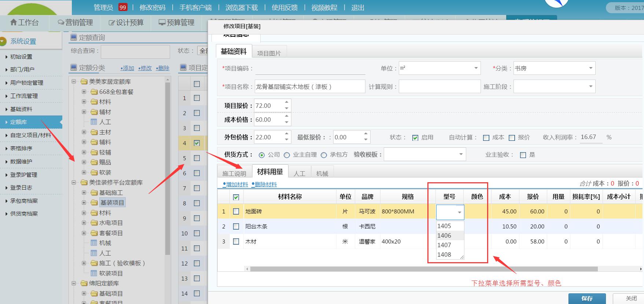
Task: Toggle the 启用 status checkbox
Action: 415,138
